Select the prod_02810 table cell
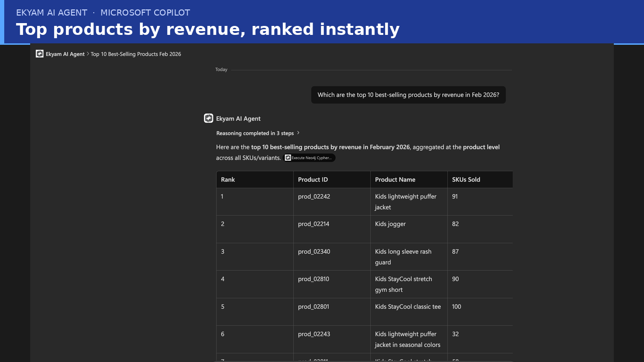 [x=332, y=284]
